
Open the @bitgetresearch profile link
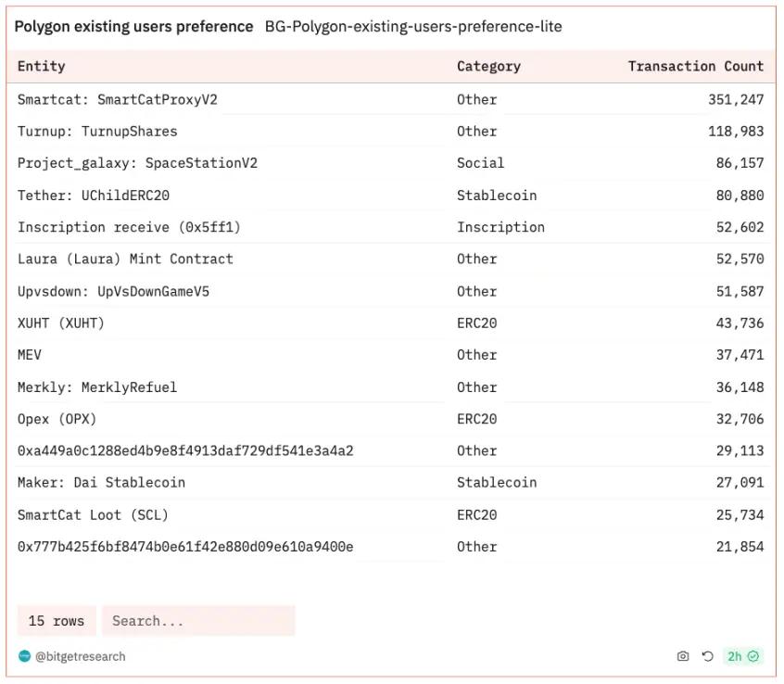81,656
